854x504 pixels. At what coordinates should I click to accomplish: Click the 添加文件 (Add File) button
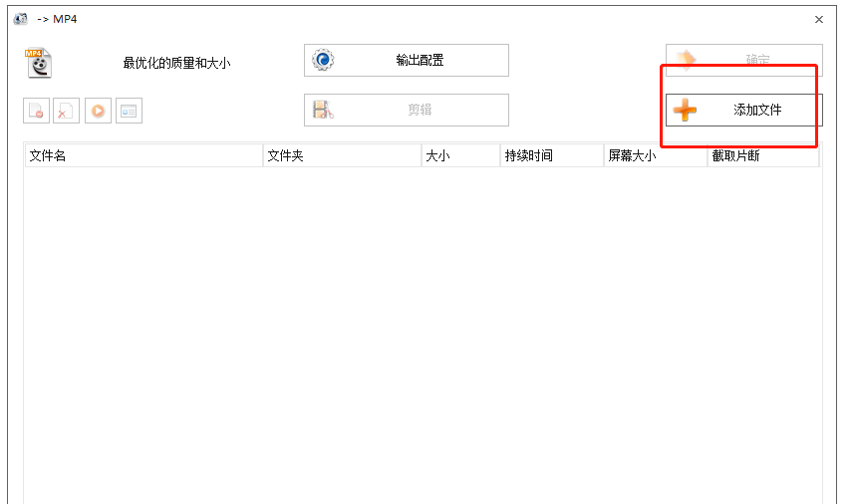743,110
